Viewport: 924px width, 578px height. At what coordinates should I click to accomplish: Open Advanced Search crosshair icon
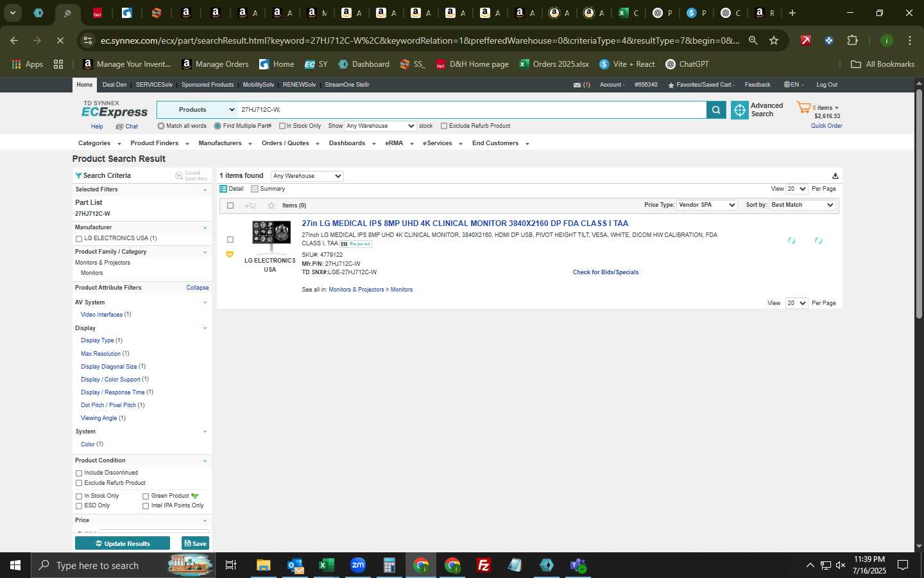tap(740, 110)
